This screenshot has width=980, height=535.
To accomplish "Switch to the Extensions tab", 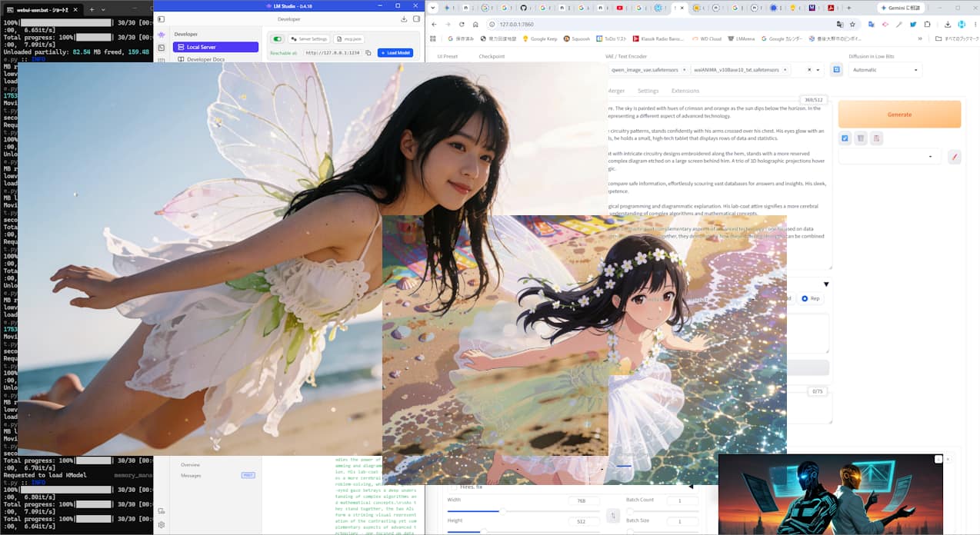I will point(685,91).
